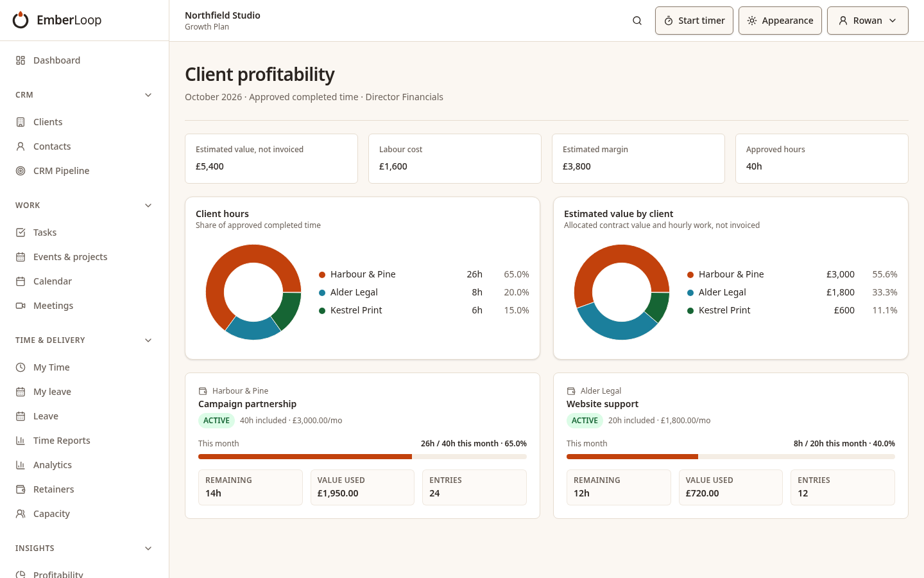This screenshot has height=578, width=924.
Task: Click the Events & projects calendar icon
Action: (x=21, y=257)
